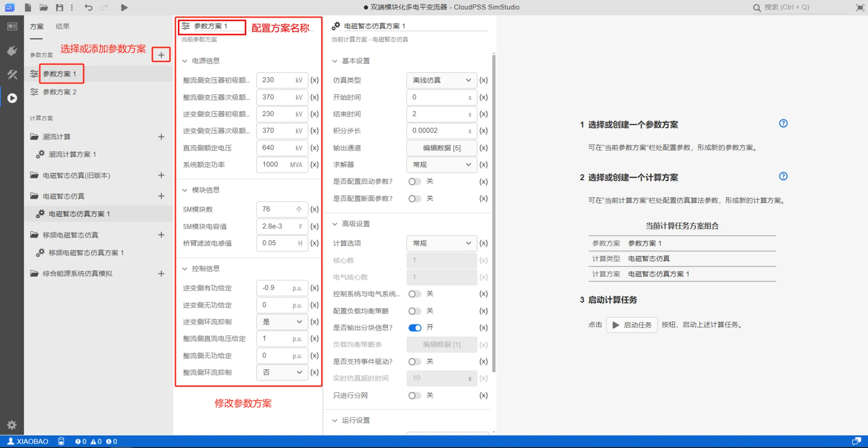Show error count in status bar
This screenshot has width=868, height=448.
click(x=80, y=441)
